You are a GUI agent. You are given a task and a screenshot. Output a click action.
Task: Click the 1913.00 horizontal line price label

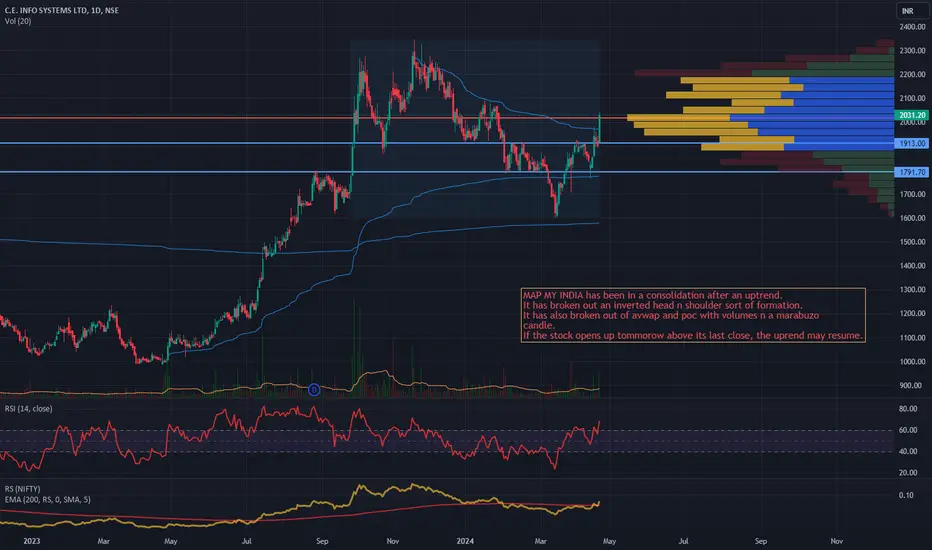(x=911, y=143)
